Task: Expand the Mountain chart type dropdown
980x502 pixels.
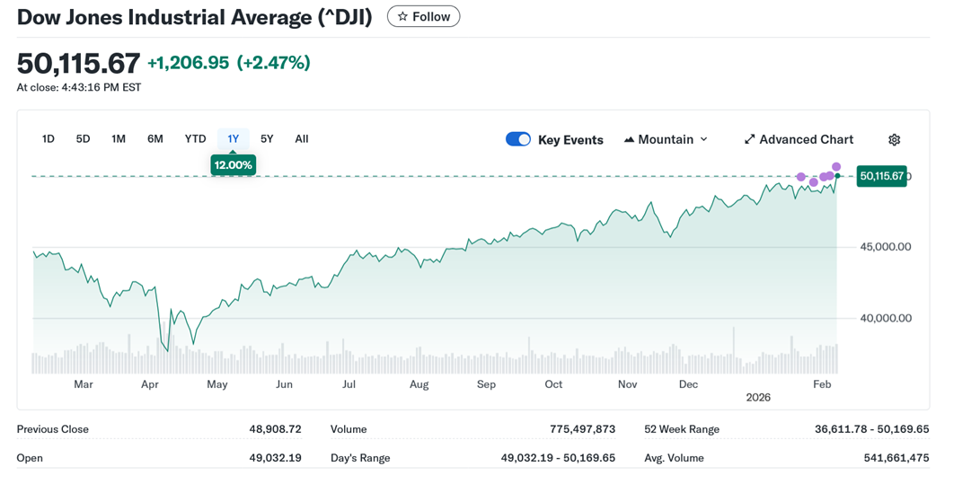Action: coord(667,139)
